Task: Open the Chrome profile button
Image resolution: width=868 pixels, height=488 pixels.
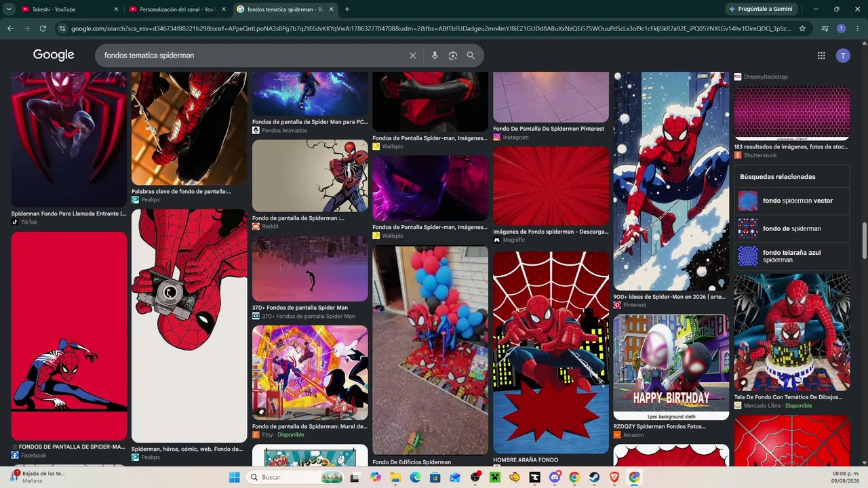Action: pos(842,28)
